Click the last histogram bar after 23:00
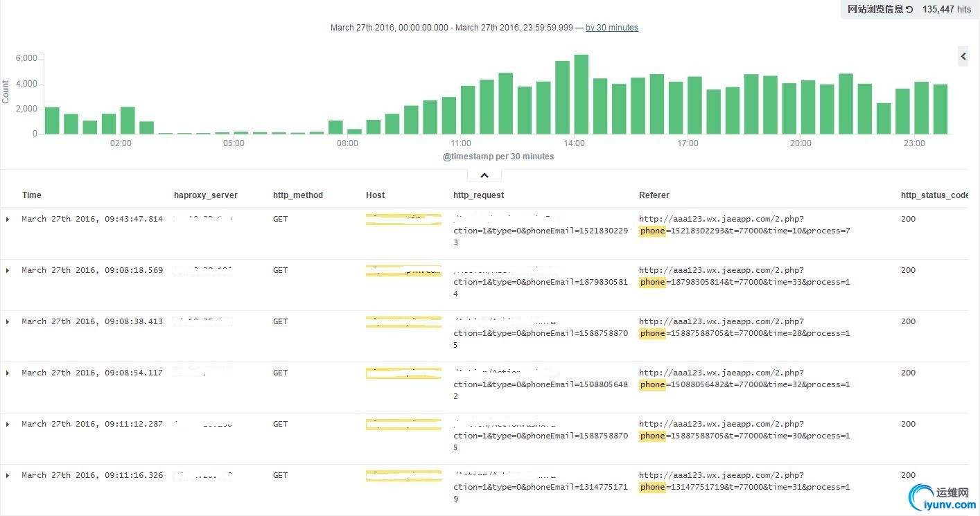Screen dimensions: 980x516 [940, 109]
